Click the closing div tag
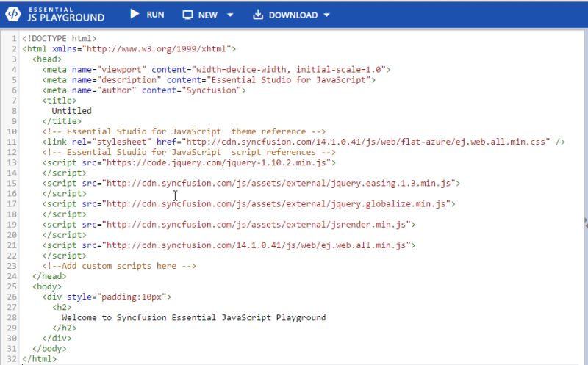 click(x=57, y=338)
